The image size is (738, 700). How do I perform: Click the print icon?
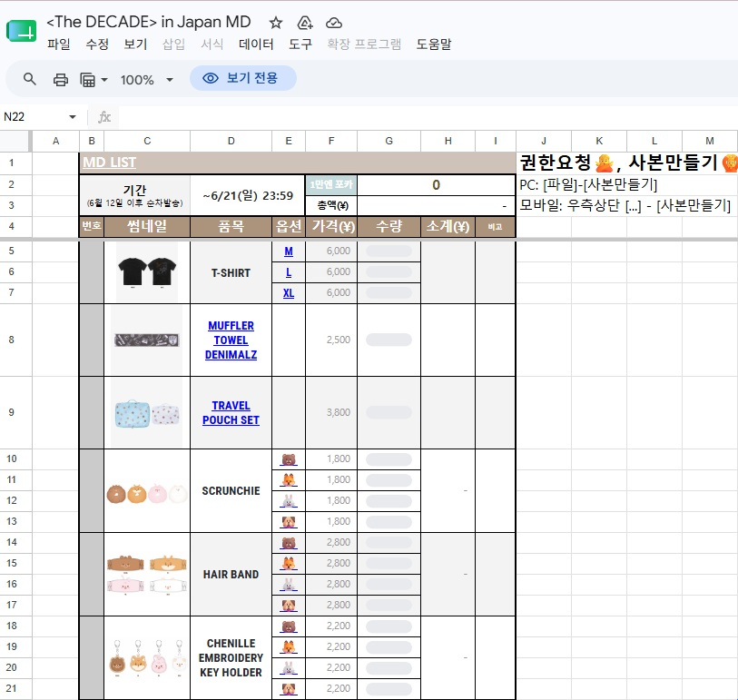coord(60,80)
